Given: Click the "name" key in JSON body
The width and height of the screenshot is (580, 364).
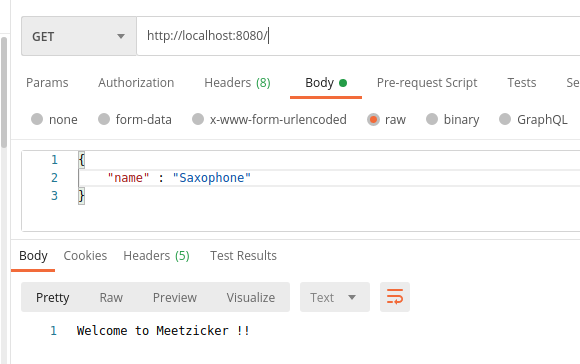Looking at the screenshot, I should click(x=128, y=178).
